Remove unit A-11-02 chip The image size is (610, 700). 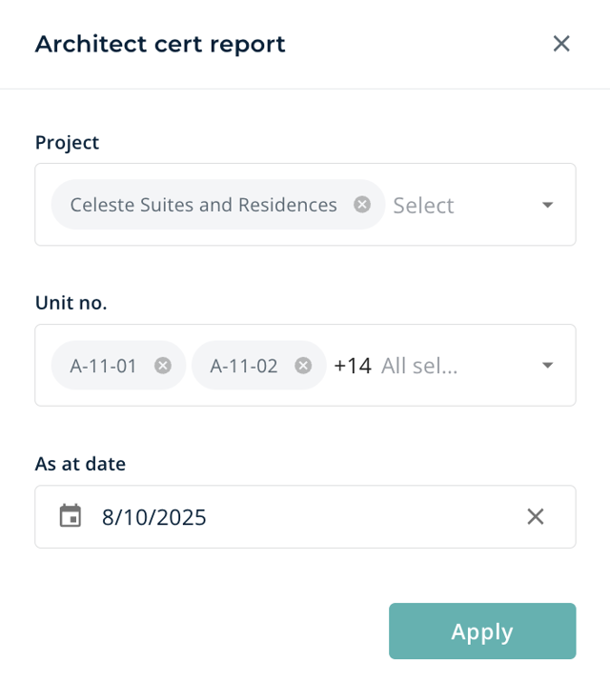[x=303, y=366]
